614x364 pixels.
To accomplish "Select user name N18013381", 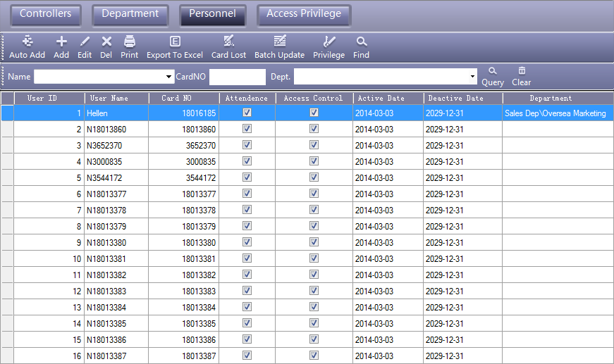I will (x=106, y=259).
